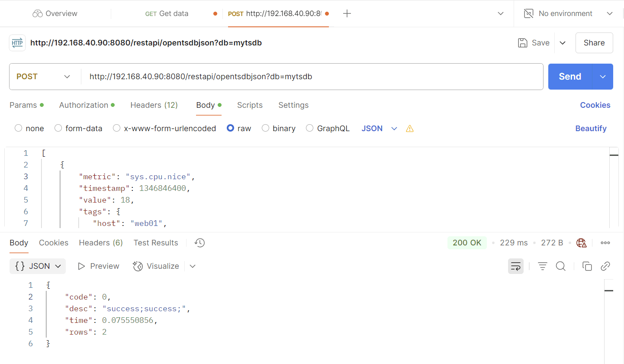The height and width of the screenshot is (364, 624).
Task: Click the request URL input field
Action: [312, 77]
